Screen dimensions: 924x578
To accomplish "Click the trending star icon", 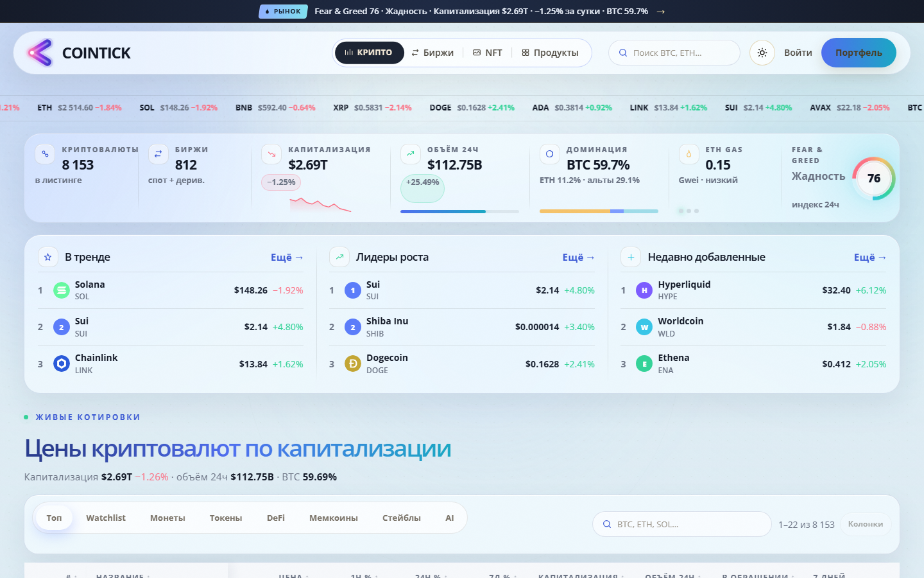I will point(47,257).
